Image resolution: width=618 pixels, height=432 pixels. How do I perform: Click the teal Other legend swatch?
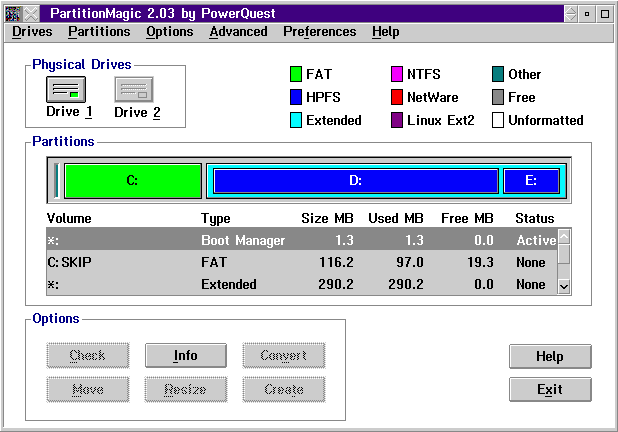pos(498,74)
